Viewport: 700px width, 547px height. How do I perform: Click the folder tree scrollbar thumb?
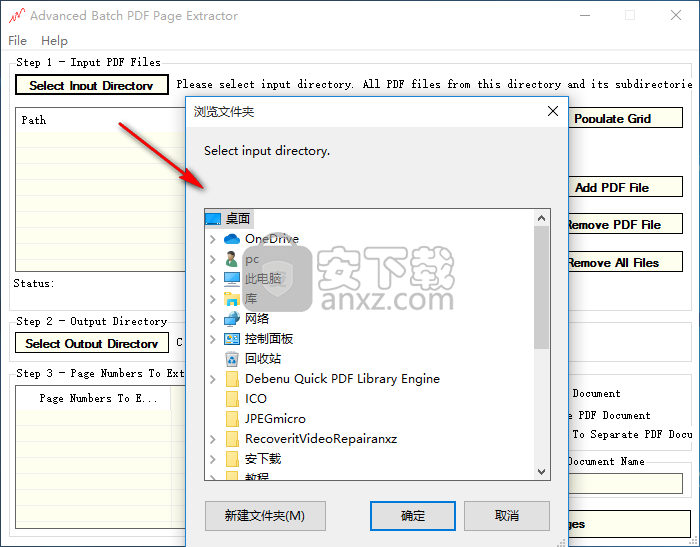coord(542,287)
